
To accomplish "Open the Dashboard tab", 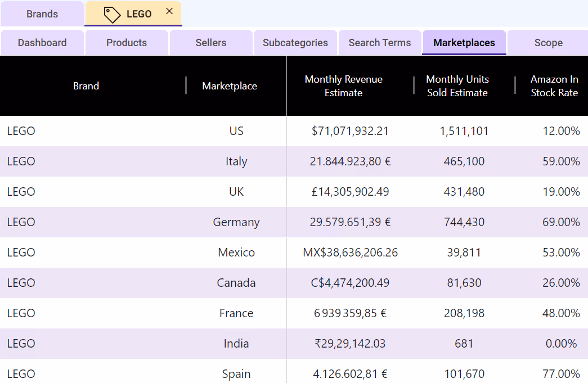I will click(x=42, y=43).
